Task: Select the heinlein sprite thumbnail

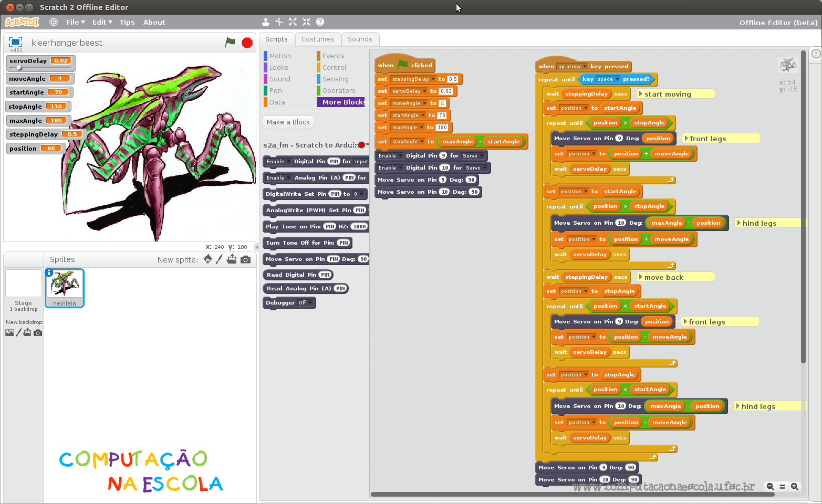Action: [x=64, y=286]
